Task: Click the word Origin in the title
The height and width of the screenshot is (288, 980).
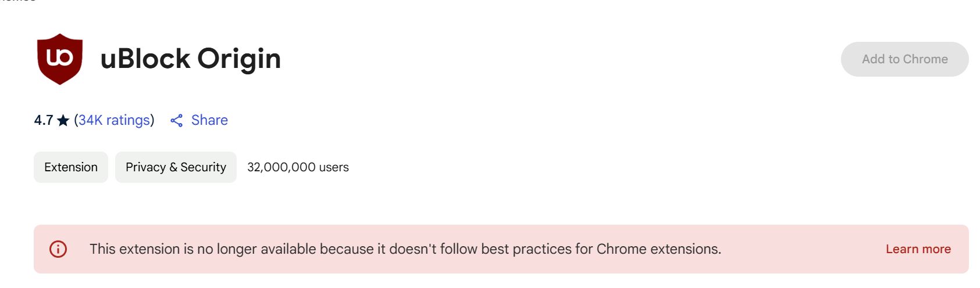Action: click(238, 59)
